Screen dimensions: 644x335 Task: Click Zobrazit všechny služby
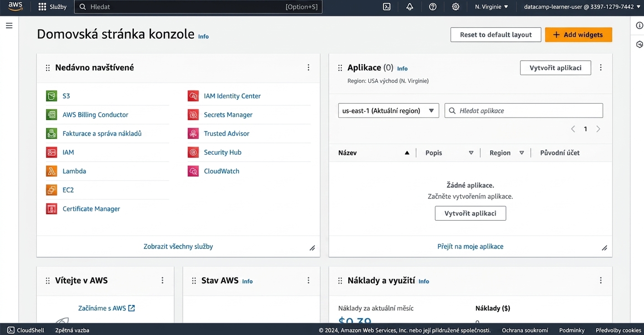tap(178, 246)
